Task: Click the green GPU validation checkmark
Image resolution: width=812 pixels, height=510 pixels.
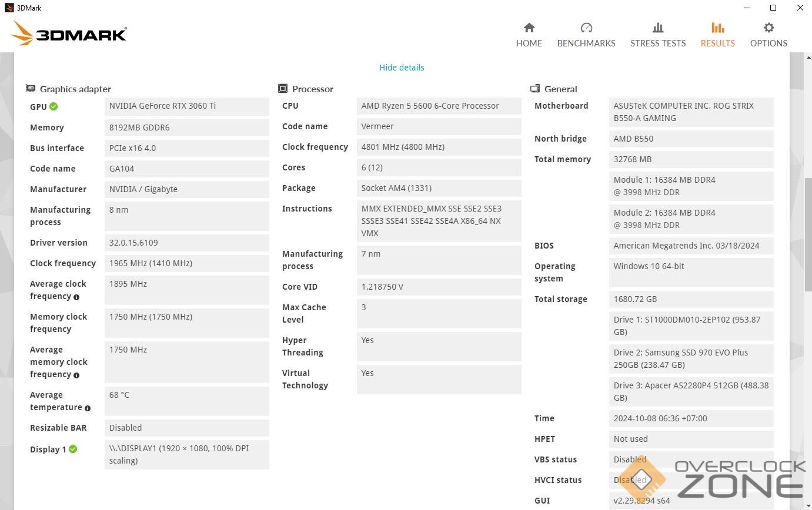Action: (54, 106)
